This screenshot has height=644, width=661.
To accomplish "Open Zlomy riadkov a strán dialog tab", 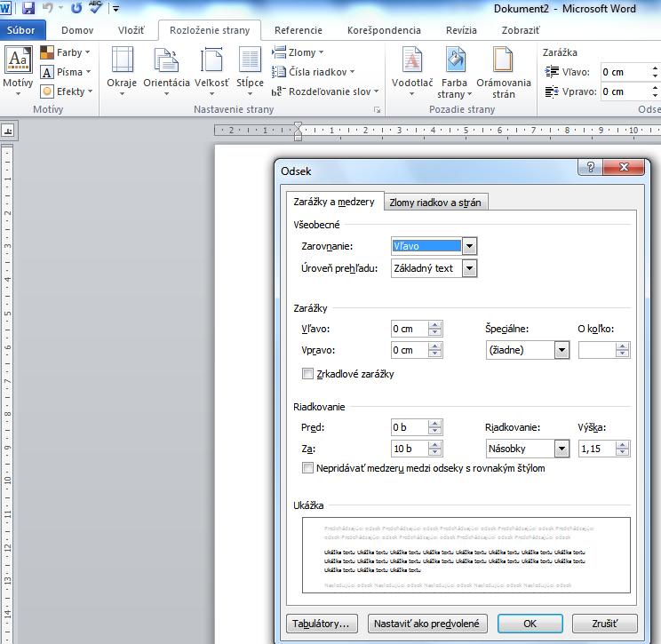I will click(435, 203).
